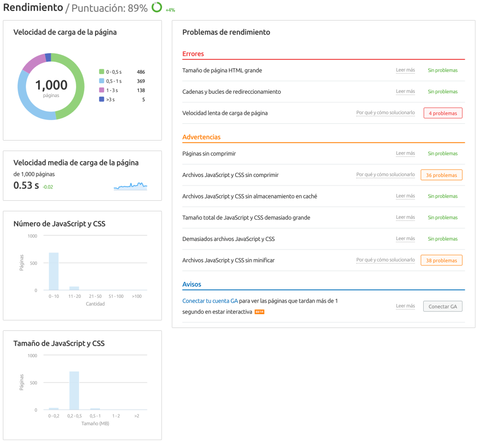The image size is (483, 448).
Task: Click the light blue 0,5-1 s legend swatch
Action: (x=101, y=81)
